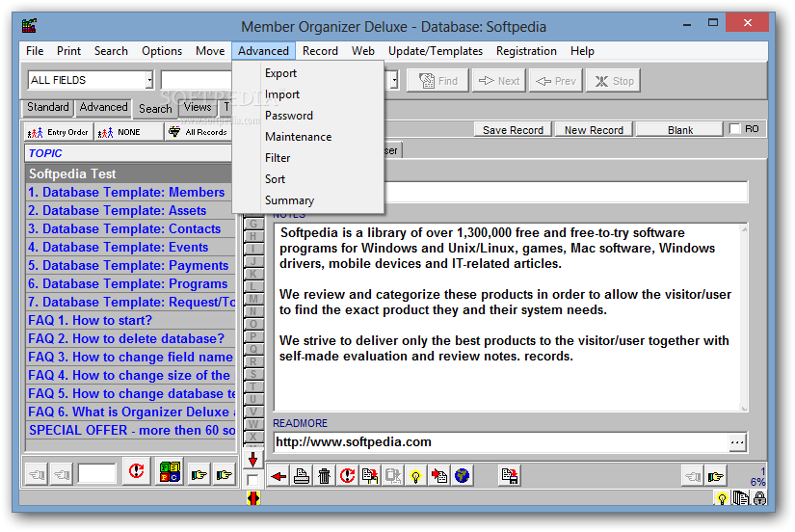This screenshot has width=795, height=532.
Task: Click the ellipsis button beside READMORE field
Action: [x=737, y=442]
